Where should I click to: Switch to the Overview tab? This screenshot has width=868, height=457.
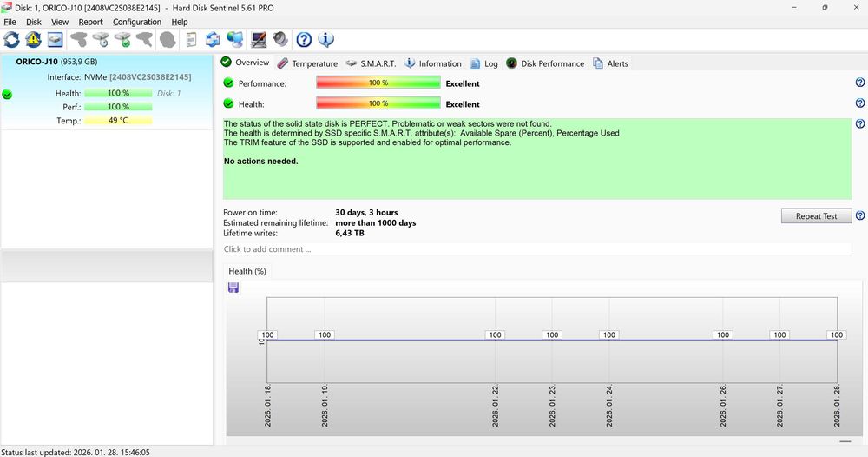[x=246, y=63]
